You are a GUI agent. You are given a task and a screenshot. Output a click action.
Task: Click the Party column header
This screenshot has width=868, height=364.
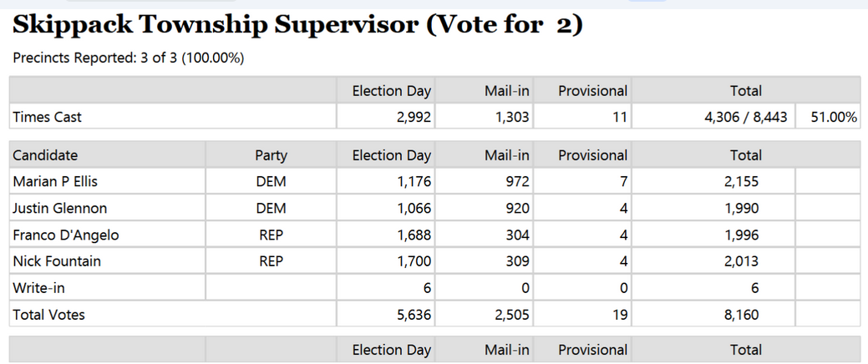pos(271,155)
